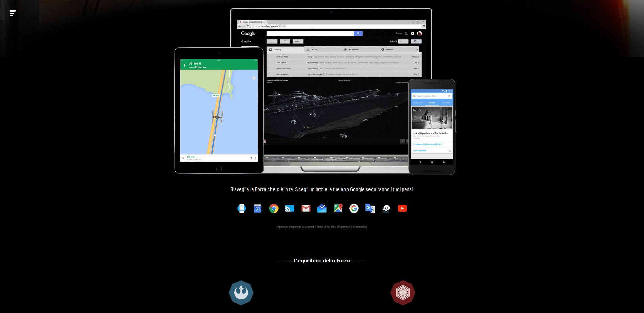Click STARWARS.COM DATABANK ENTRY on the phone
Viewport: 644px width, 313px height.
click(427, 144)
